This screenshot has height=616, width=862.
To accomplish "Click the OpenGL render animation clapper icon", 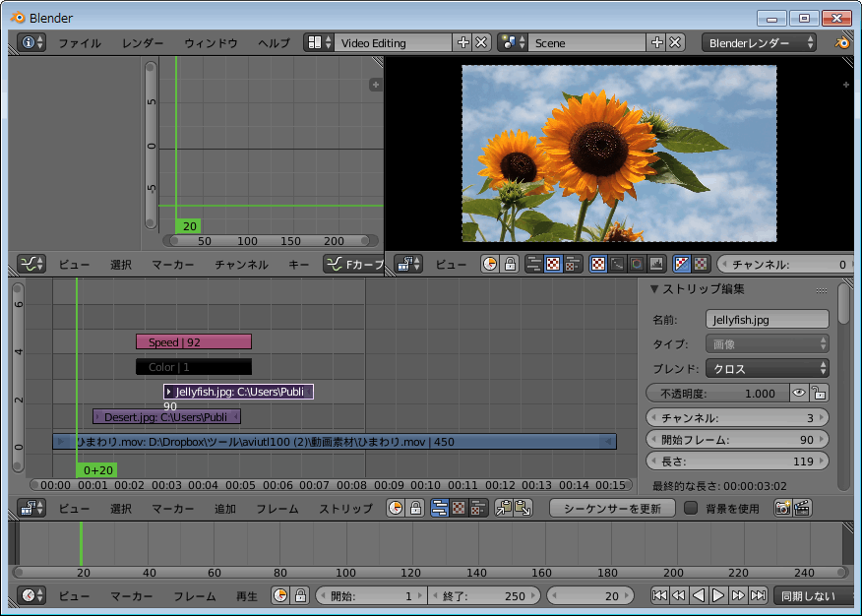I will coord(802,508).
